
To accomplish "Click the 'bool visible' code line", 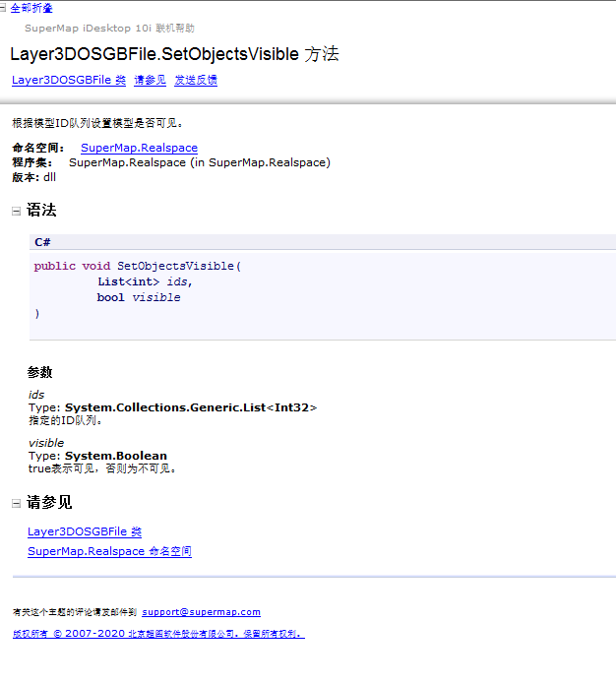I will 139,297.
